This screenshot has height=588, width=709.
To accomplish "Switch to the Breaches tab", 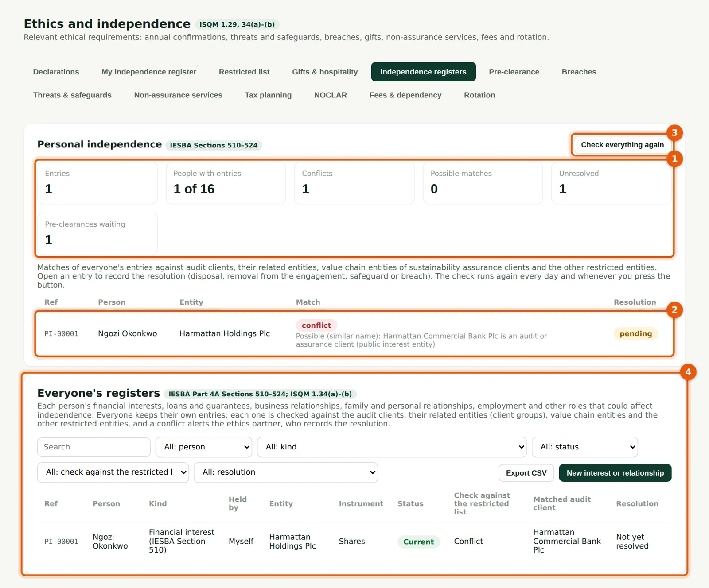I will coord(579,72).
